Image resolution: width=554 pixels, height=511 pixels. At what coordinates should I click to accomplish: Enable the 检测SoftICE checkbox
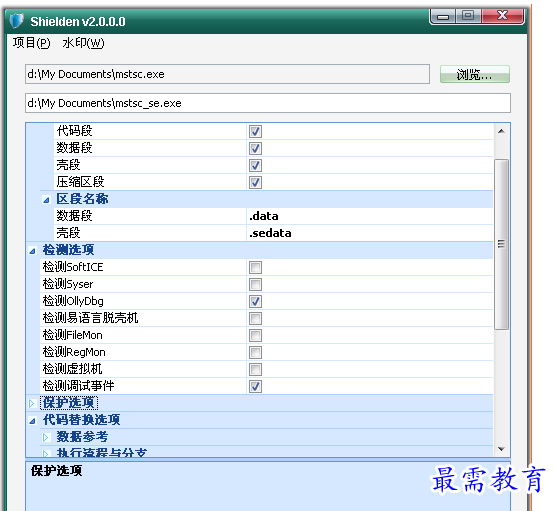[255, 267]
